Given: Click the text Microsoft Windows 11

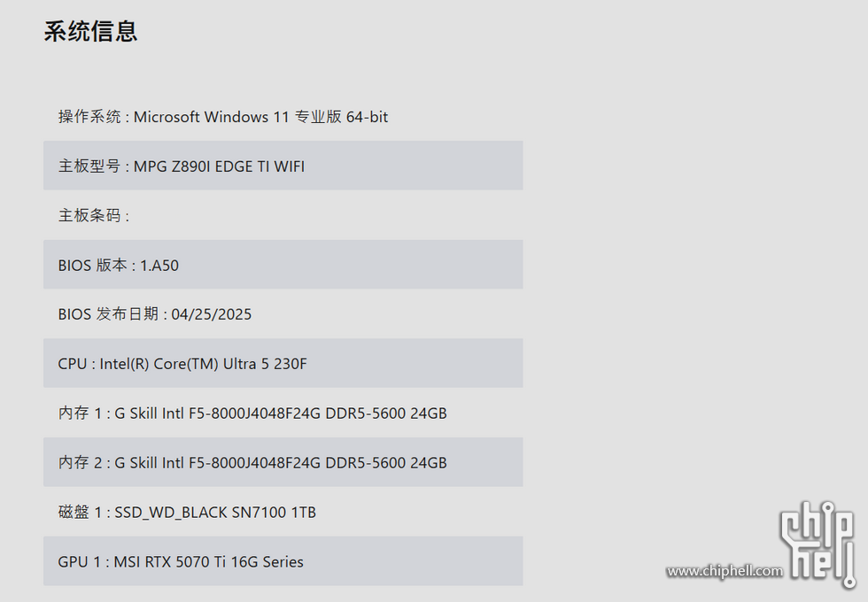Looking at the screenshot, I should click(212, 117).
